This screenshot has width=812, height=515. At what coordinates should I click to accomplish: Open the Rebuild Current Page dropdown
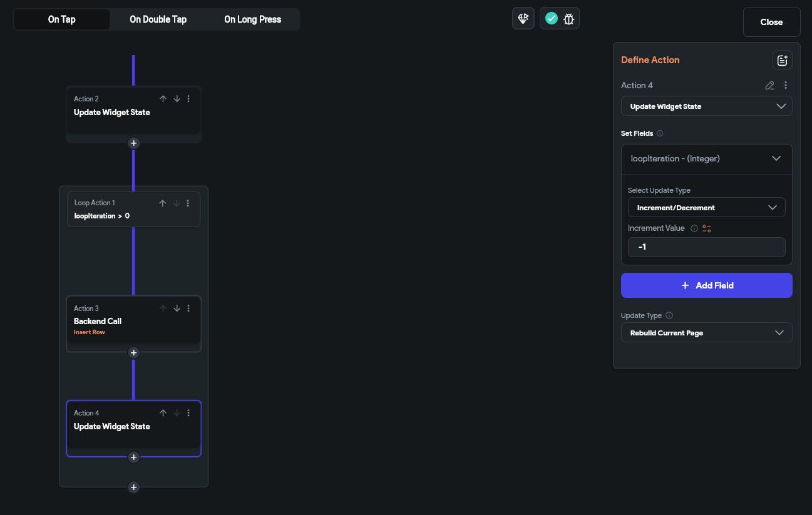point(706,333)
